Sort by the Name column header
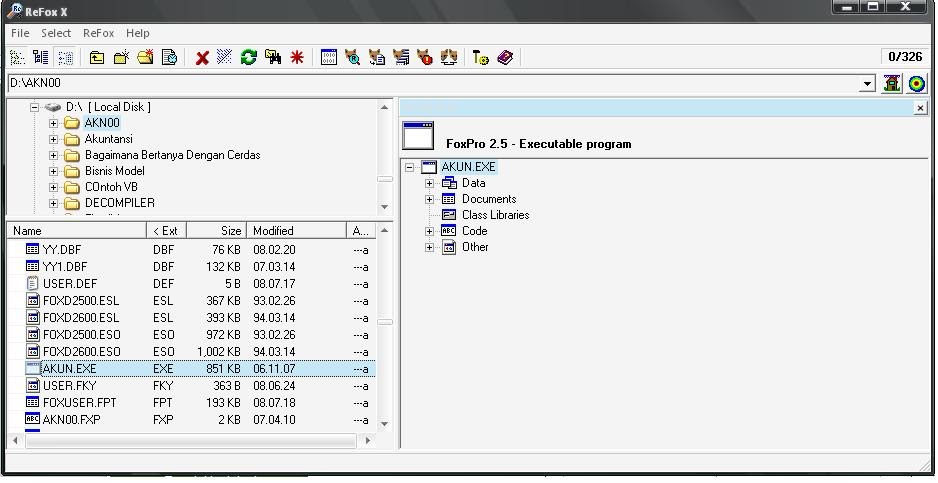The width and height of the screenshot is (938, 483). click(x=77, y=230)
